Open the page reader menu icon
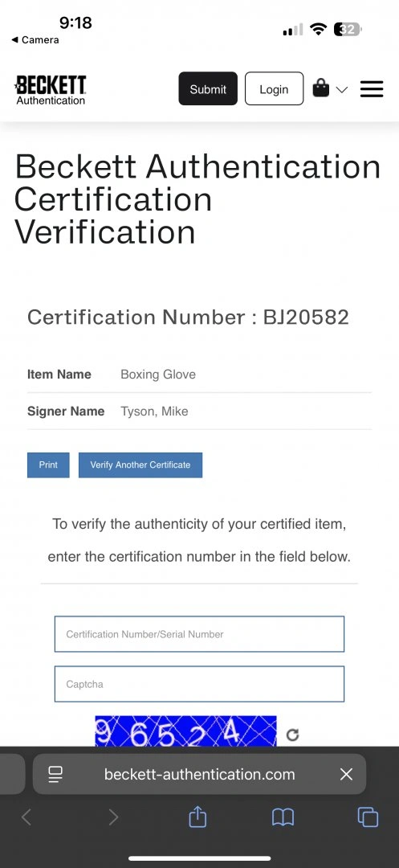The height and width of the screenshot is (868, 399). [56, 774]
